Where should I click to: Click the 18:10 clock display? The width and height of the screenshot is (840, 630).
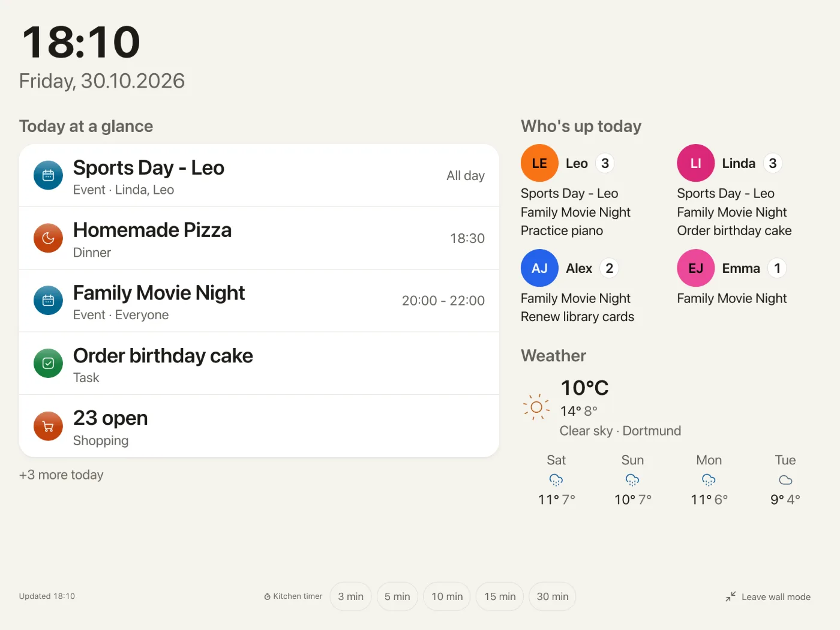[x=81, y=42]
